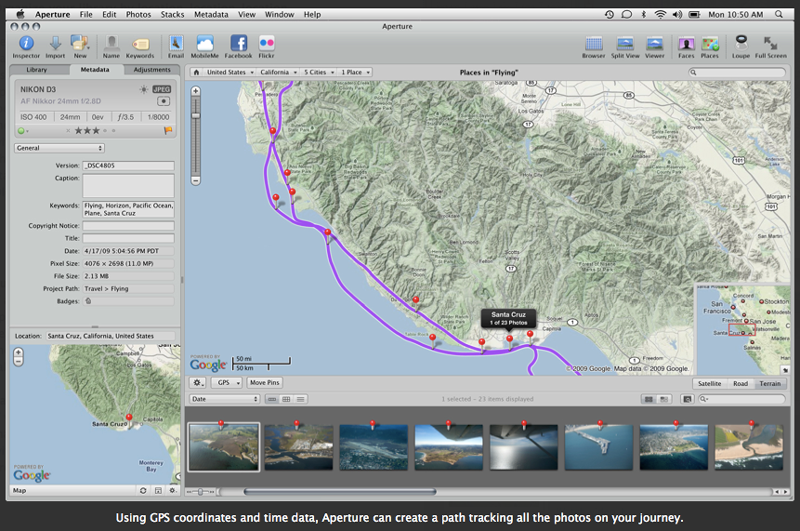Screen dimensions: 800x531
Task: Adjust the thumbnail size slider
Action: coord(201,492)
